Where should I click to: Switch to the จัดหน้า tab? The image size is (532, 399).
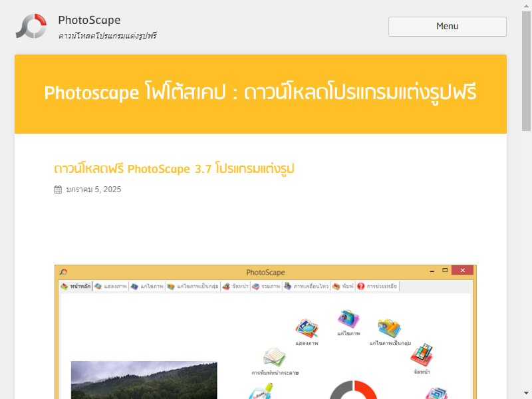coord(235,287)
